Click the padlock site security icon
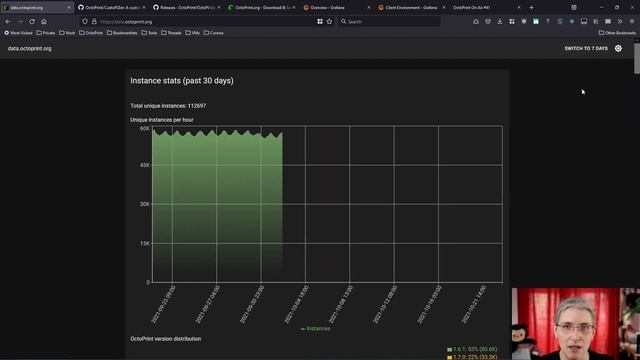Image resolution: width=640 pixels, height=360 pixels. [x=94, y=22]
